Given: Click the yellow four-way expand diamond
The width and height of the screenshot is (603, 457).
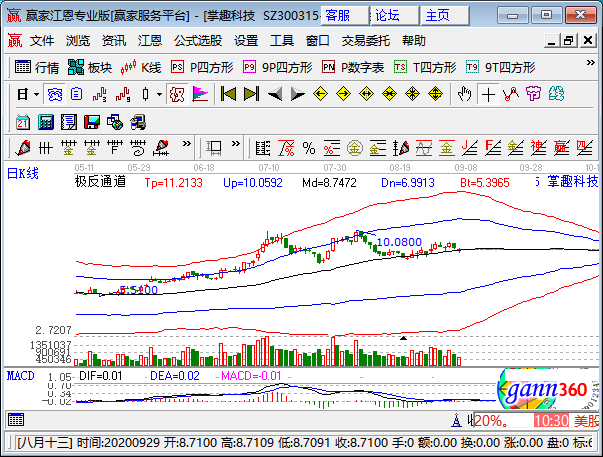Looking at the screenshot, I should click(x=436, y=94).
